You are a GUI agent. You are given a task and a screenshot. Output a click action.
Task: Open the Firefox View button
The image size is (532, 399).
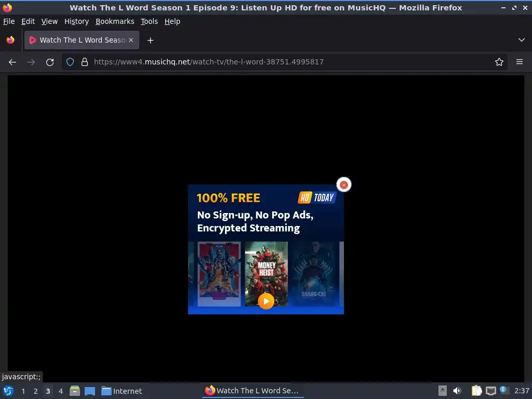tap(10, 40)
